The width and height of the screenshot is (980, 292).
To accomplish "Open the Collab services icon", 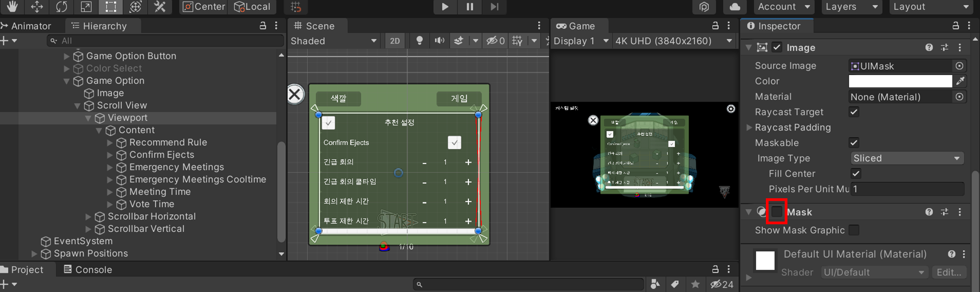I will (704, 6).
